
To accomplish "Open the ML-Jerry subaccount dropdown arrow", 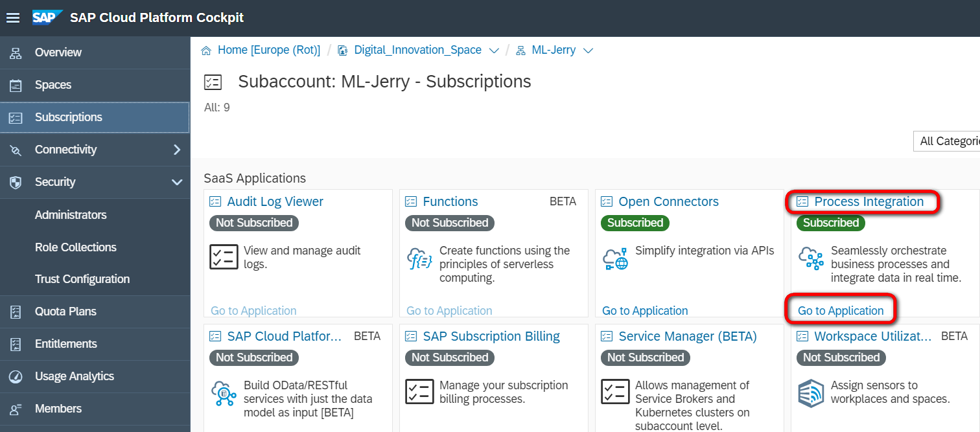I will 589,51.
